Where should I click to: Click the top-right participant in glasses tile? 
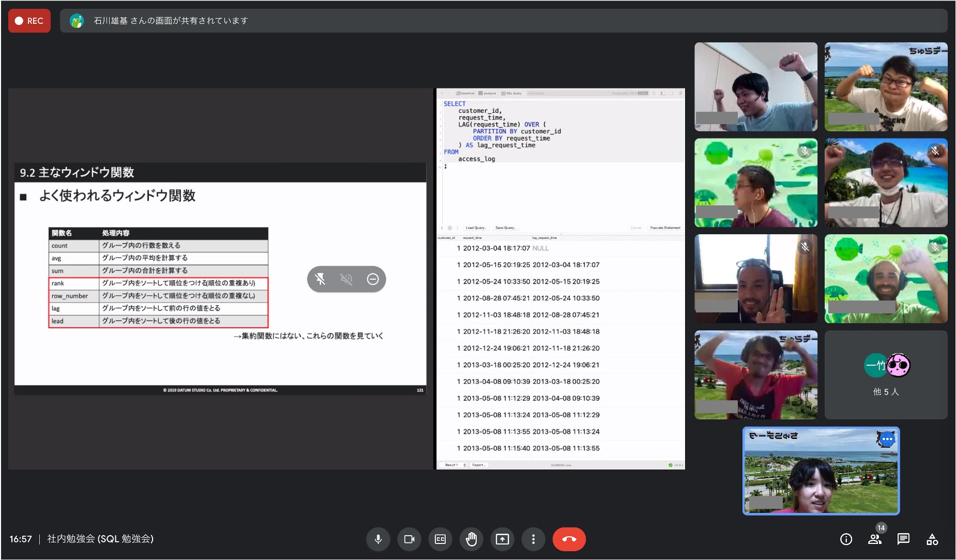pos(886,86)
